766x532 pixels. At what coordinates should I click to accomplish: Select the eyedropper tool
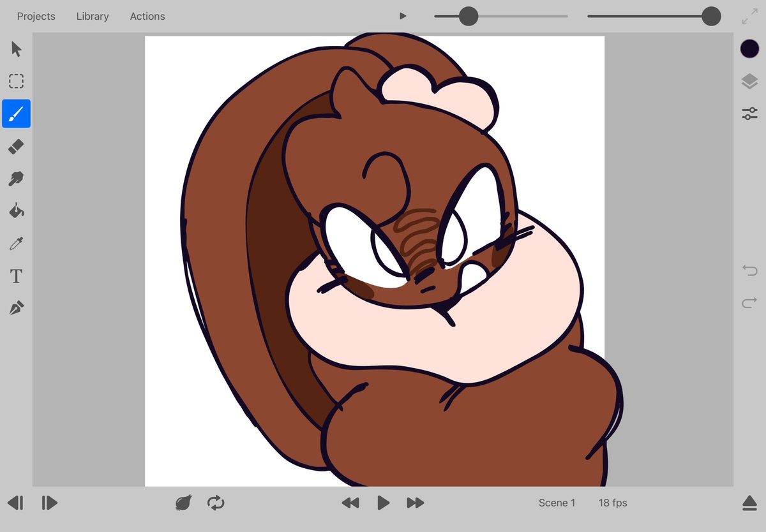16,243
